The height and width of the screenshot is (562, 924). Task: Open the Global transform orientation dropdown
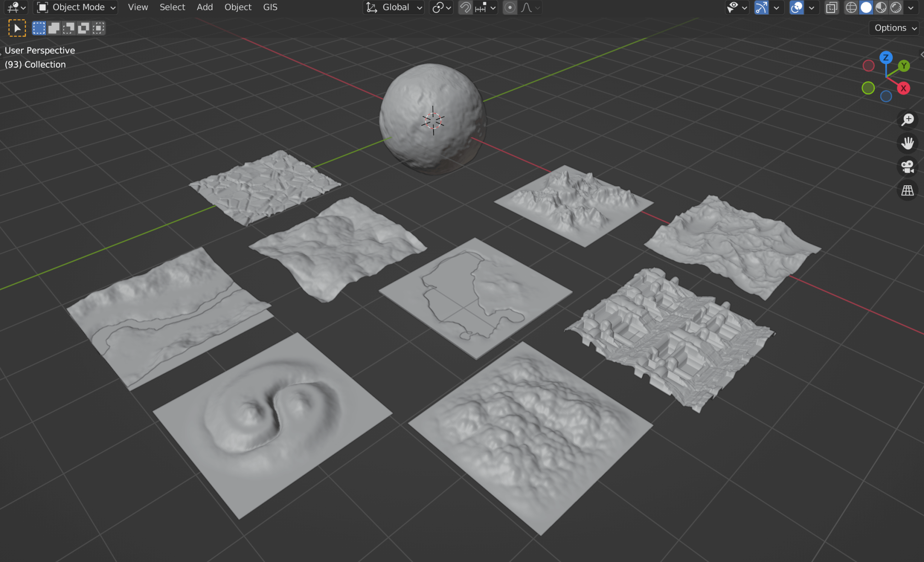[x=393, y=8]
